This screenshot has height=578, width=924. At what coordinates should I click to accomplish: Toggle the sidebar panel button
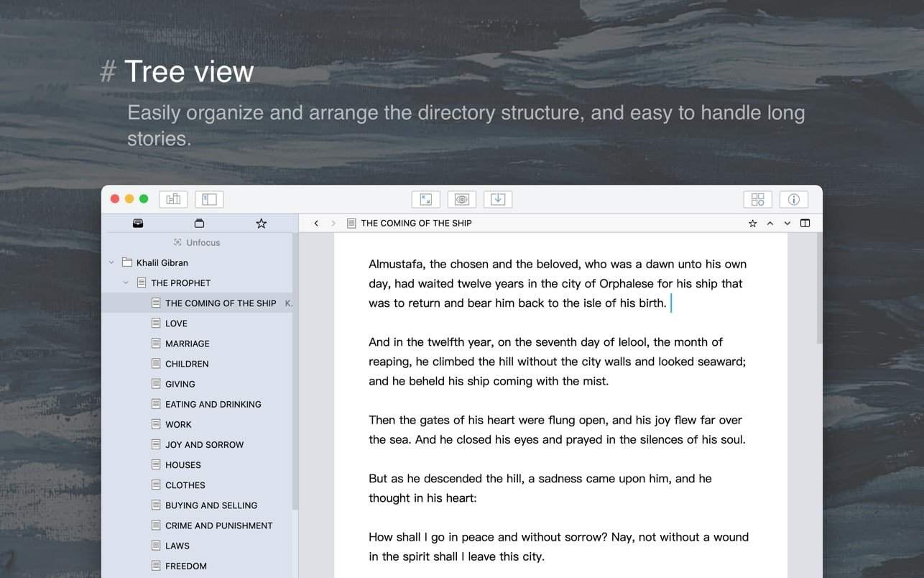(x=209, y=199)
